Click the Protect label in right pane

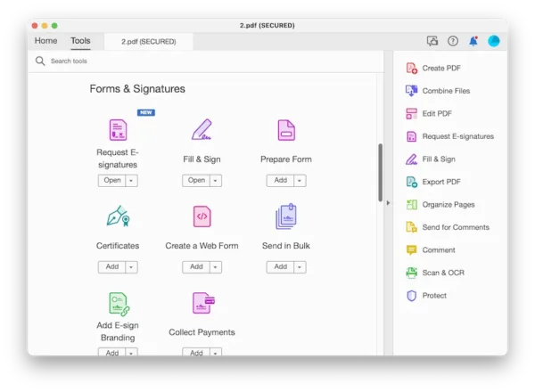(x=434, y=296)
